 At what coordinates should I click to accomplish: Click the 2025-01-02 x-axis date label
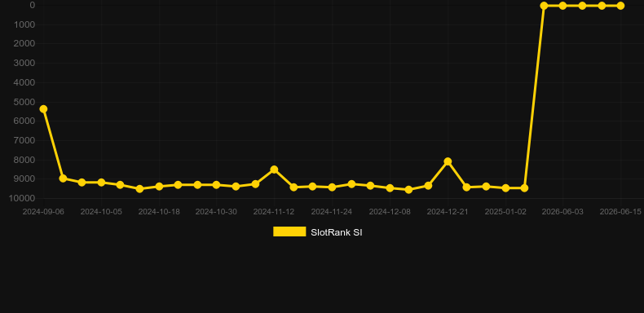tap(505, 212)
